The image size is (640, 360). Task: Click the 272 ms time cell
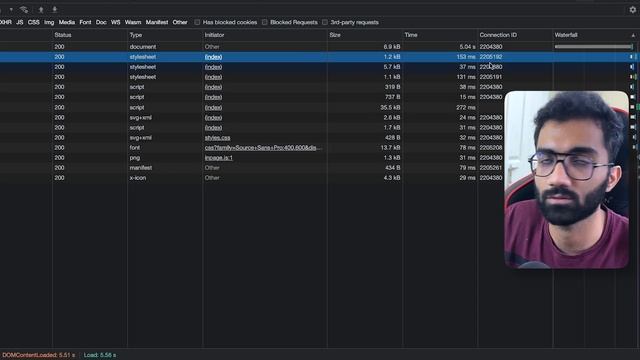[x=466, y=107]
